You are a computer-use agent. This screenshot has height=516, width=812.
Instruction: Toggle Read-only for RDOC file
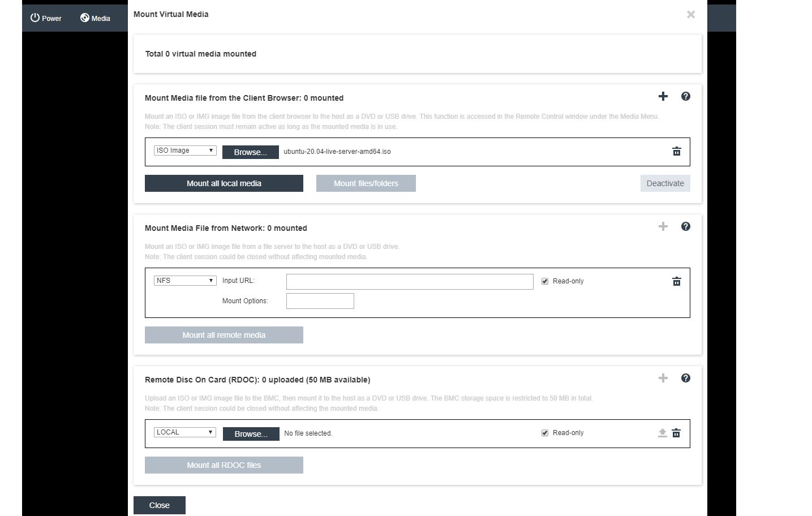(545, 433)
